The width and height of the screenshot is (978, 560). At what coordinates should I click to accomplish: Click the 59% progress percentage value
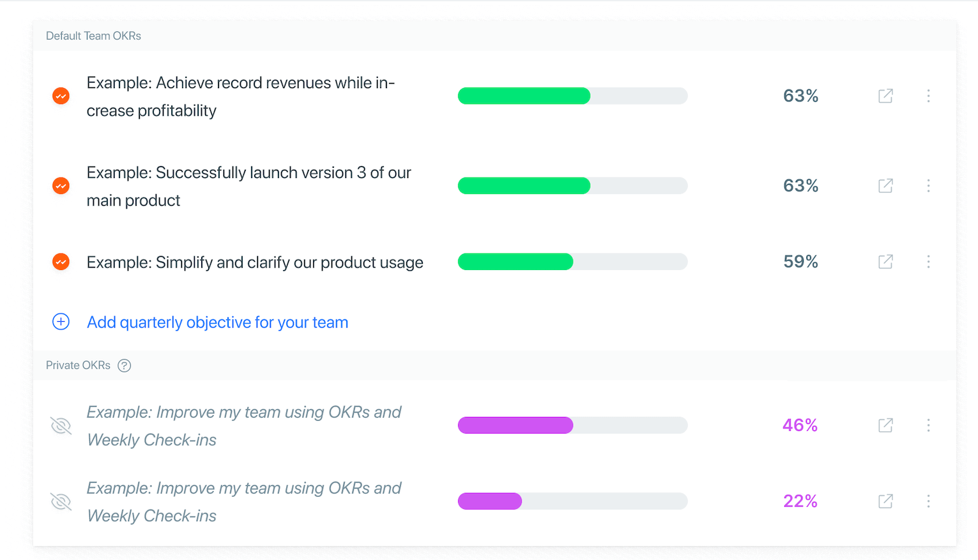[x=800, y=262]
